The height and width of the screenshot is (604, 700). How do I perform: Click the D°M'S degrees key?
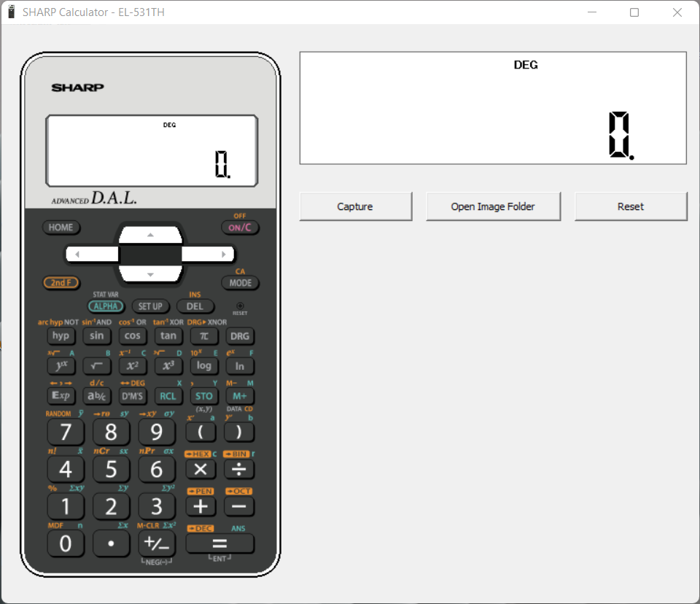pos(133,396)
